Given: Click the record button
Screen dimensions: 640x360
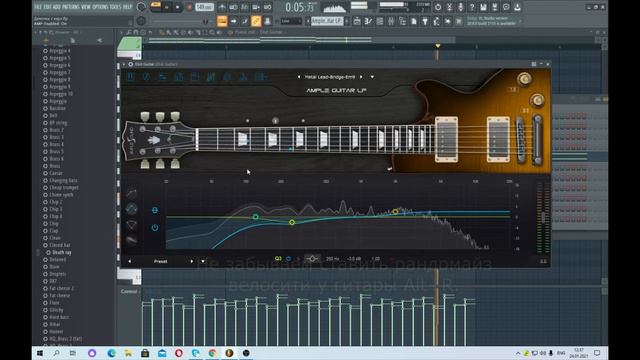Looking at the screenshot, I should (x=189, y=7).
